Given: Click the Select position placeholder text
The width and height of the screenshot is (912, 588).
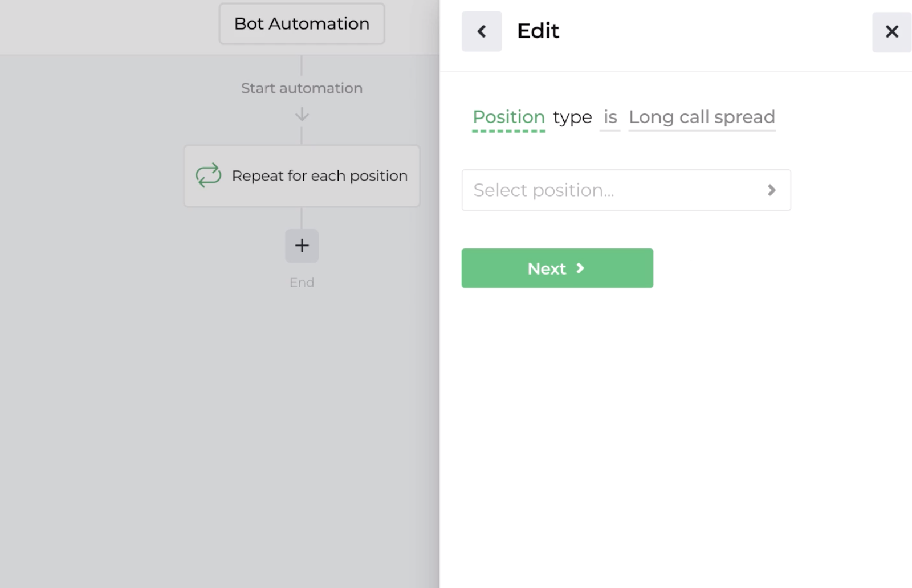Looking at the screenshot, I should tap(544, 190).
